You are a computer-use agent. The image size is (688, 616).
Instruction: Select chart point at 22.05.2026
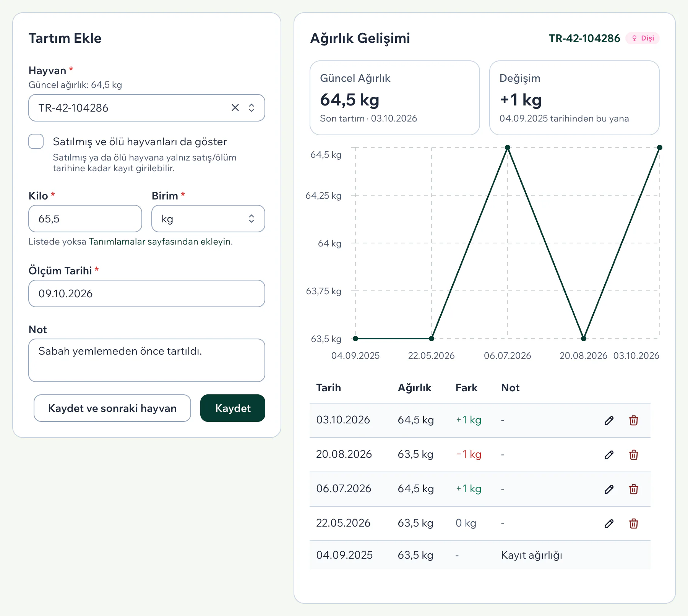coord(432,339)
